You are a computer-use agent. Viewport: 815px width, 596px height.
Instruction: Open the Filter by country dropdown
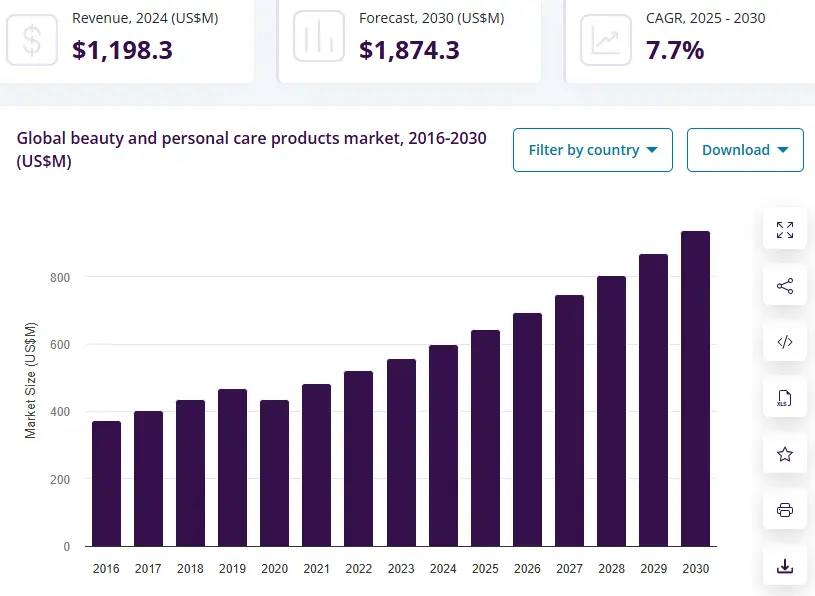click(592, 149)
